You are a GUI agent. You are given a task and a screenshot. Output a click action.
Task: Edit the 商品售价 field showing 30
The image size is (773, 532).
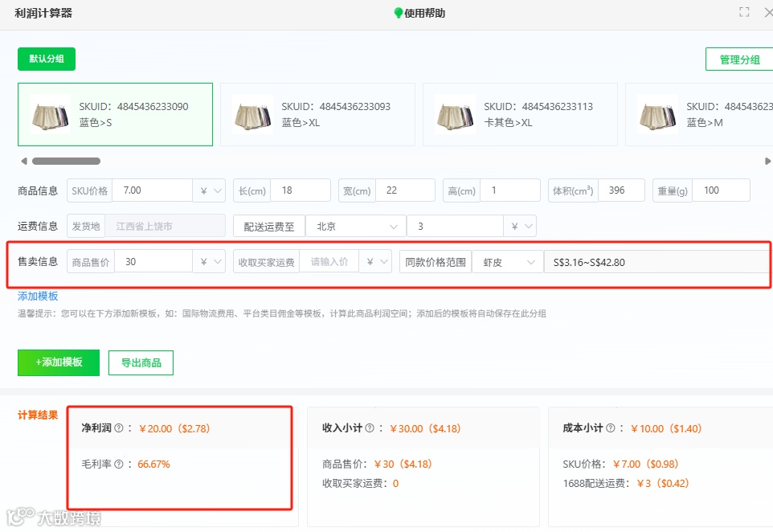click(x=153, y=262)
